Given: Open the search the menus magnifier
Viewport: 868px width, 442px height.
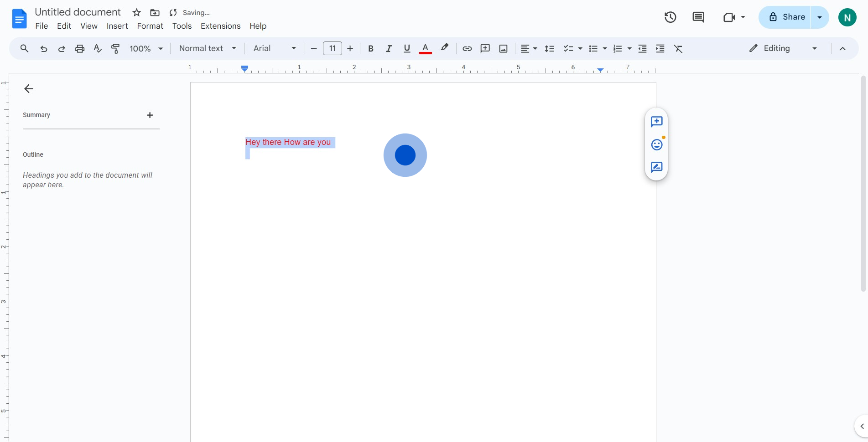Looking at the screenshot, I should pyautogui.click(x=24, y=48).
